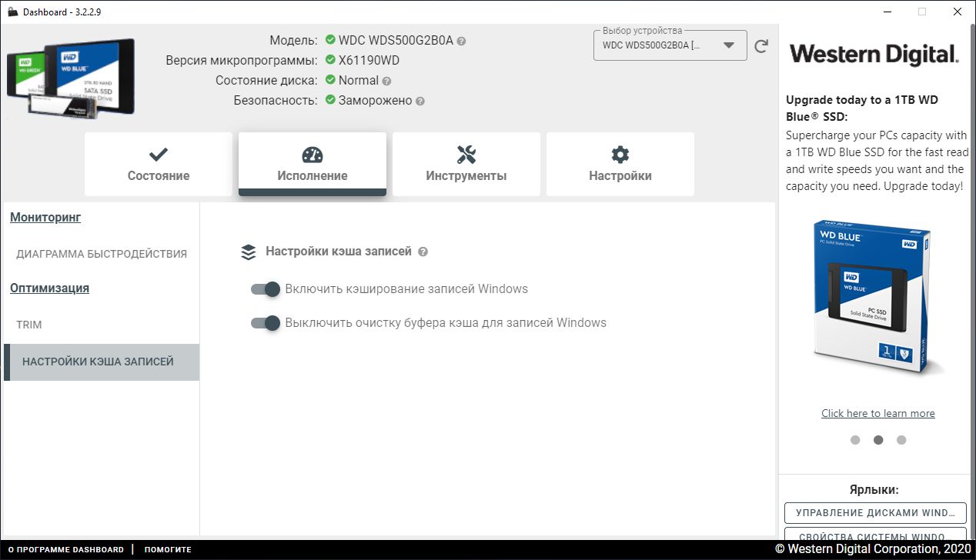Close the Dashboard window
976x560 pixels.
(x=958, y=12)
